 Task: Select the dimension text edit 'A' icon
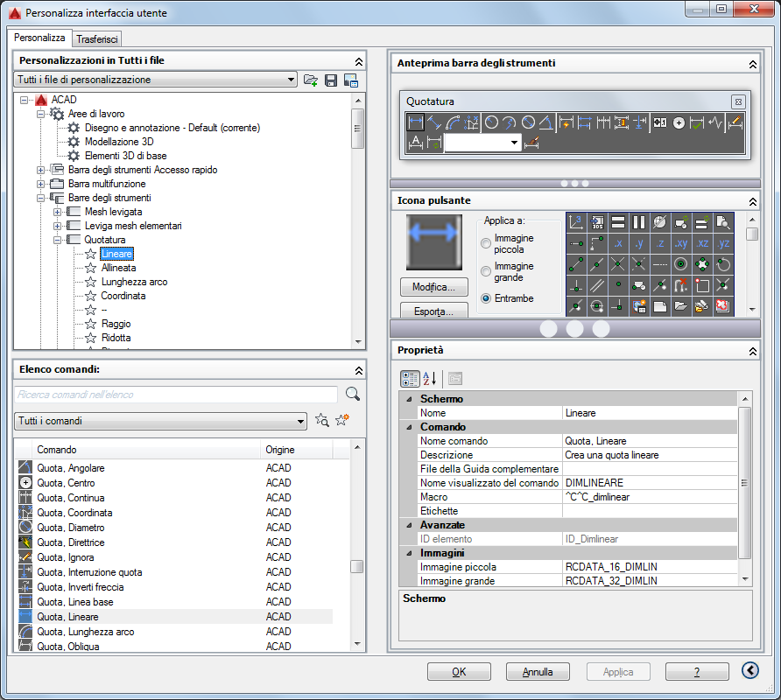click(x=415, y=143)
